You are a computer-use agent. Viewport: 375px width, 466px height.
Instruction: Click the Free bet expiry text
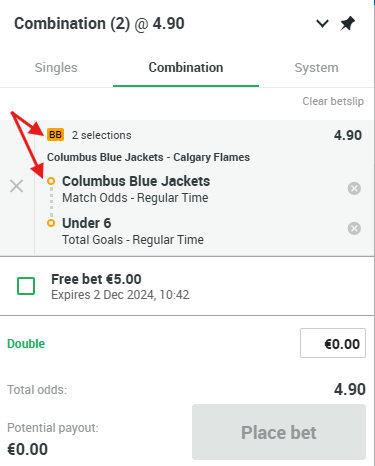click(120, 295)
